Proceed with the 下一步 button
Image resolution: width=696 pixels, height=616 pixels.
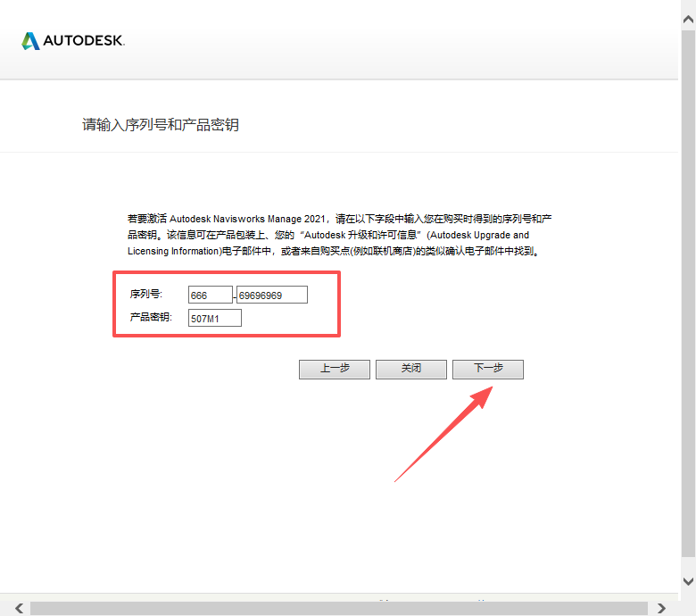(488, 369)
